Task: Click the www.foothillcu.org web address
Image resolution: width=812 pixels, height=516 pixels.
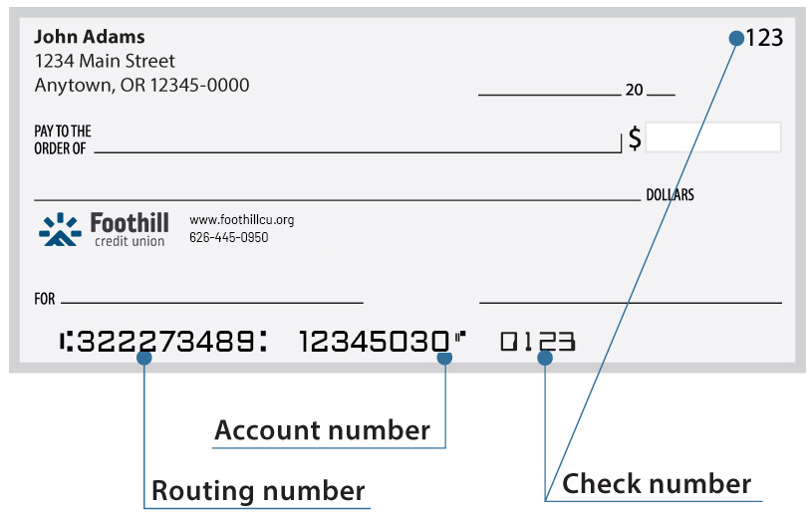Action: pos(242,220)
